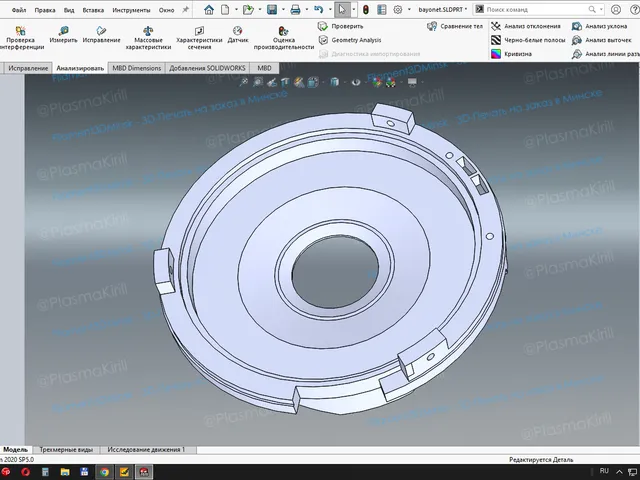The height and width of the screenshot is (480, 640).
Task: Expand the dropdown arrow next to New document
Action: pos(236,9)
